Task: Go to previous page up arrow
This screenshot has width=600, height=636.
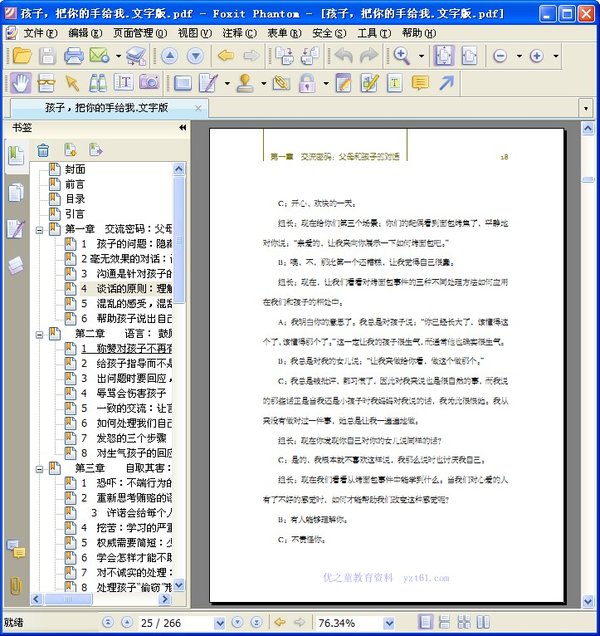Action: coord(170,56)
